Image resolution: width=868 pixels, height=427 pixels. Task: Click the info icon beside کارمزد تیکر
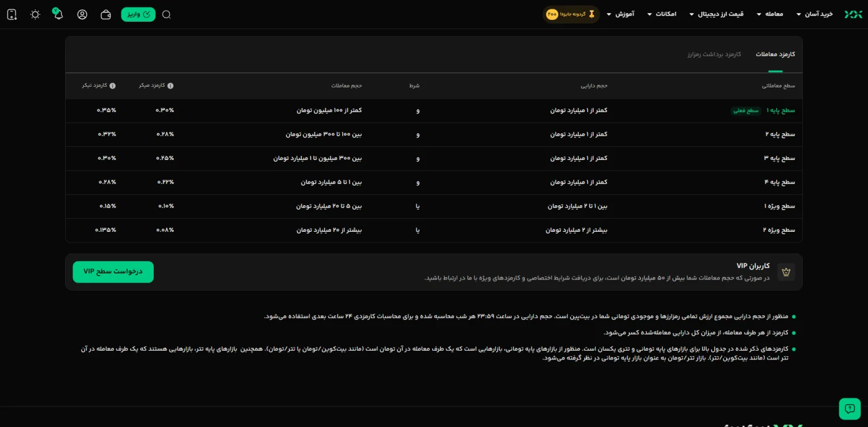pos(112,86)
